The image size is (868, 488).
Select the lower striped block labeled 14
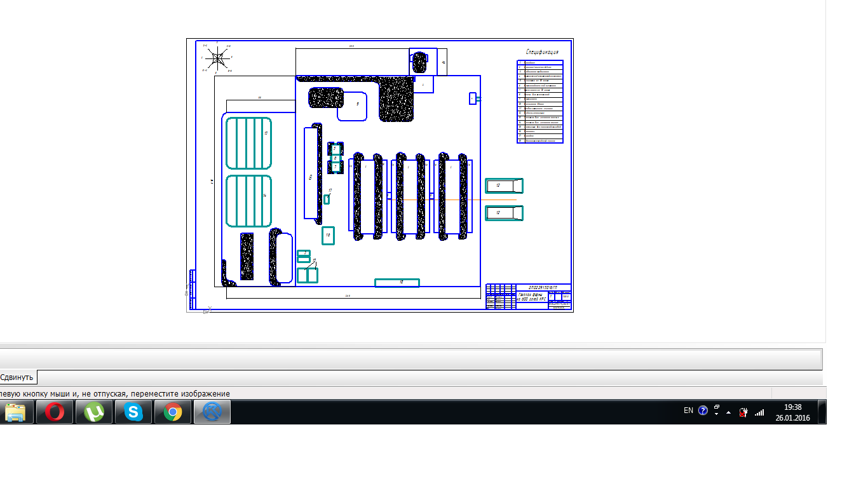(248, 201)
